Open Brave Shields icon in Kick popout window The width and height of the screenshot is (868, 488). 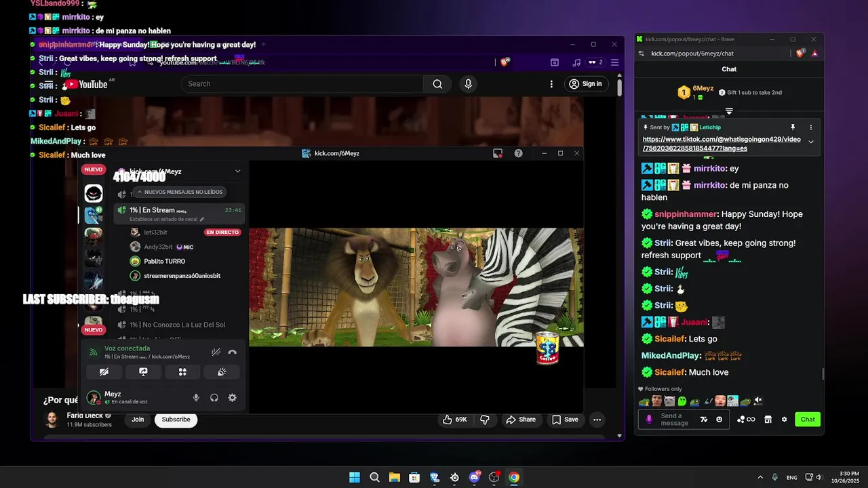tap(801, 54)
